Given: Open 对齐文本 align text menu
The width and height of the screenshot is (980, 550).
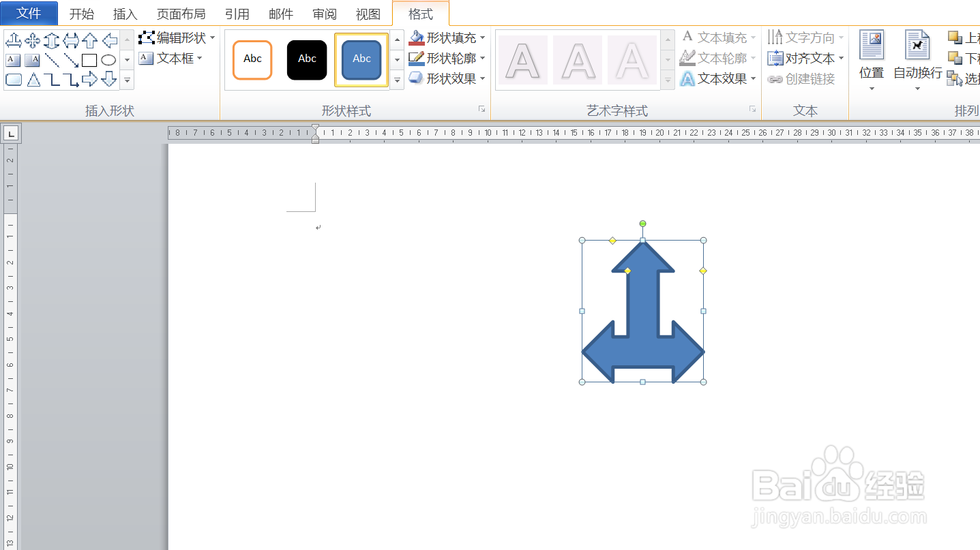Looking at the screenshot, I should click(x=805, y=59).
